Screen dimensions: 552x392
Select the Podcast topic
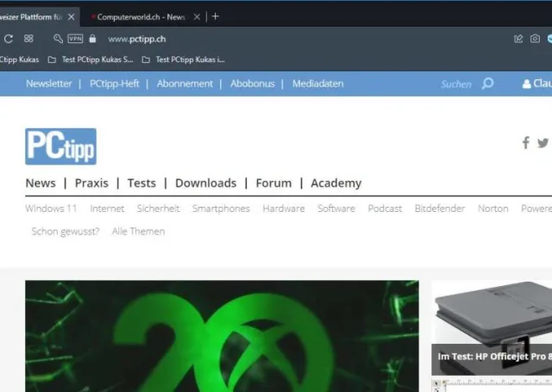point(385,208)
